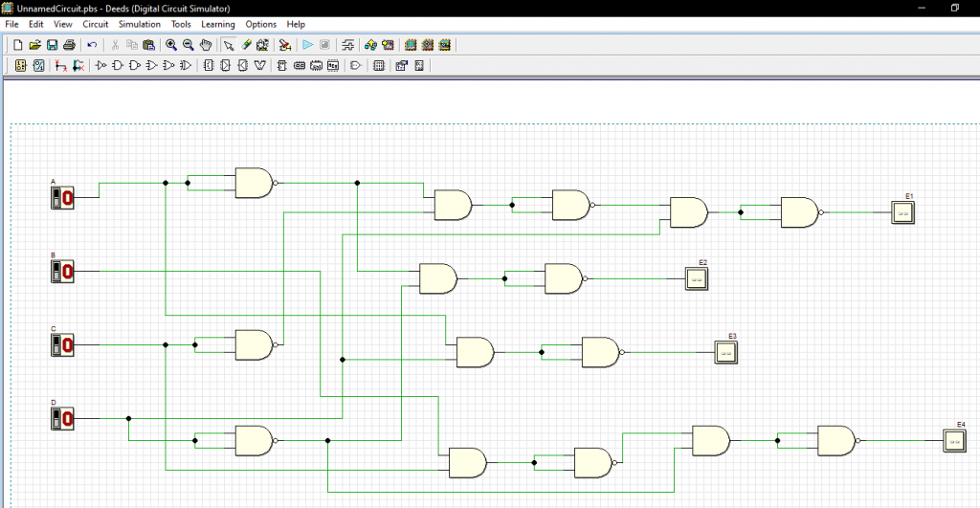Open the Simulation menu
This screenshot has height=508, width=980.
point(140,24)
